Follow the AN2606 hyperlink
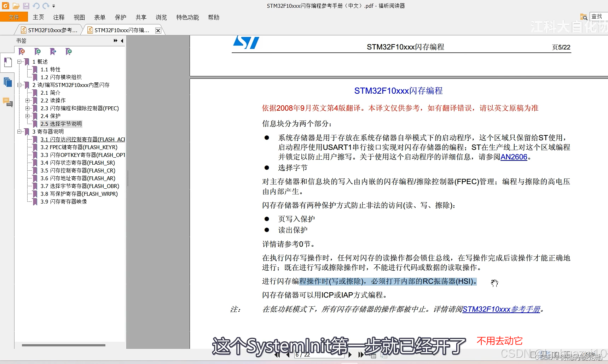The width and height of the screenshot is (608, 364). tap(514, 157)
